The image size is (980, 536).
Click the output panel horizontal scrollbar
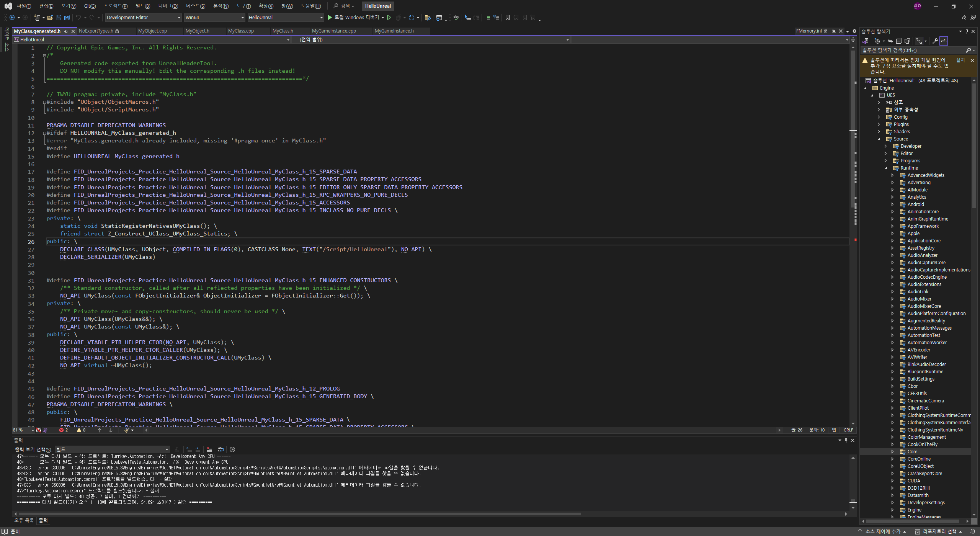[x=299, y=514]
